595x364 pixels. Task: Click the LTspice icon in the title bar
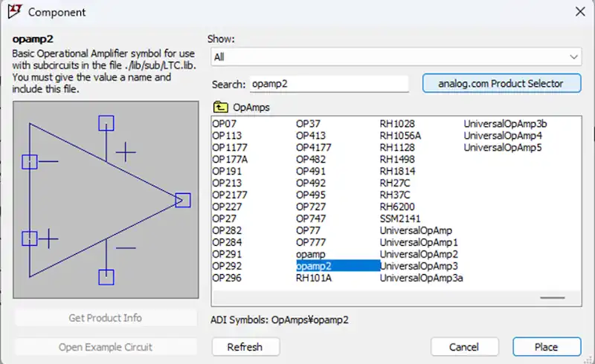point(13,11)
